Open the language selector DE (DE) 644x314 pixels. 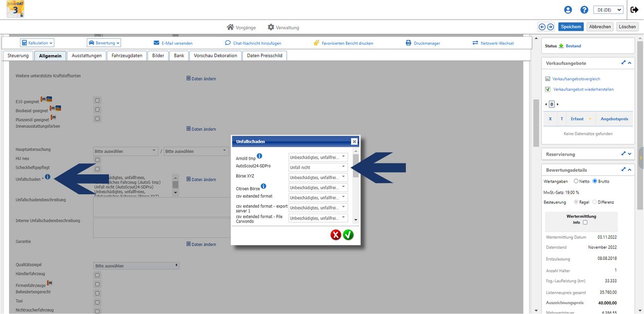tap(608, 9)
